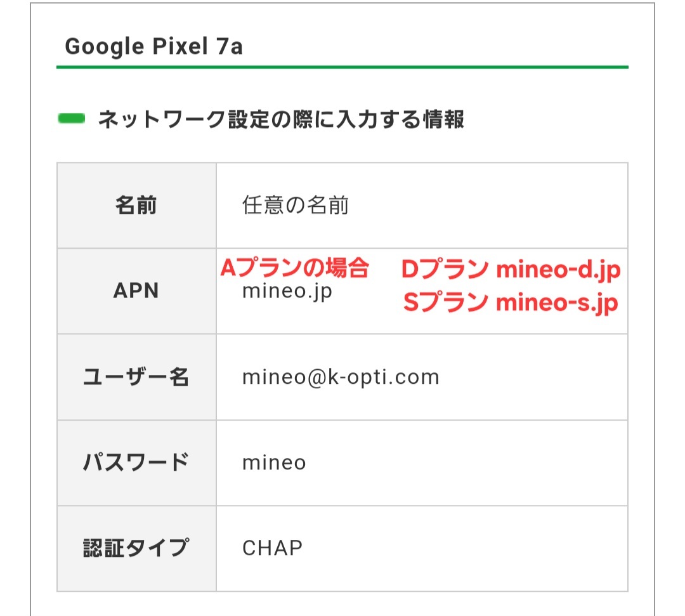This screenshot has width=685, height=616.
Task: Click the red Aプランの場合 annotation
Action: point(294,269)
